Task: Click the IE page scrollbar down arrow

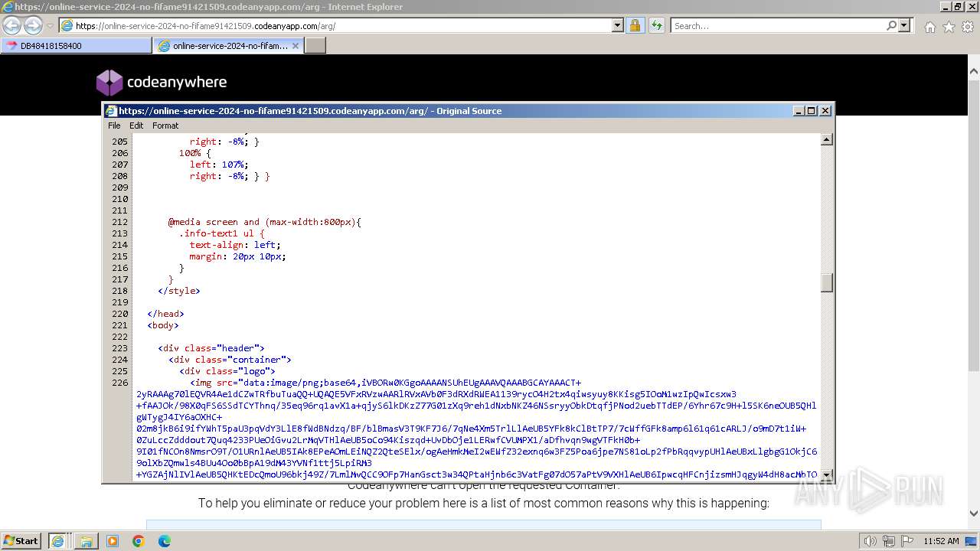Action: tap(973, 514)
